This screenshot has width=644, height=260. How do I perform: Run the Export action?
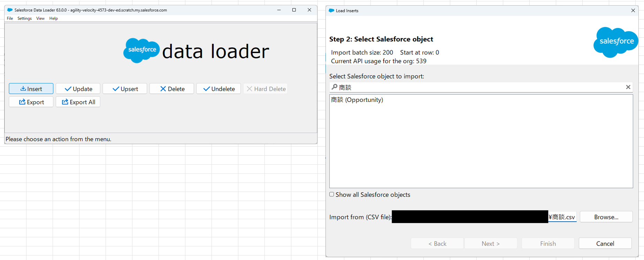[x=31, y=102]
